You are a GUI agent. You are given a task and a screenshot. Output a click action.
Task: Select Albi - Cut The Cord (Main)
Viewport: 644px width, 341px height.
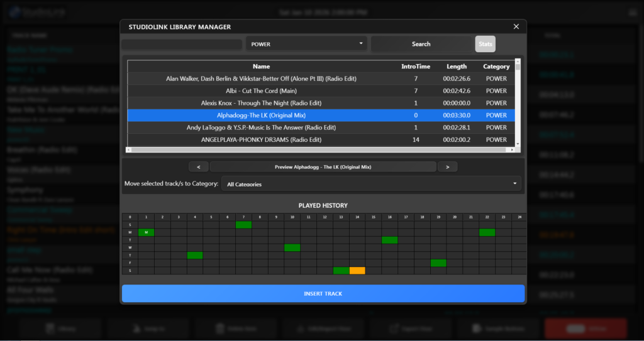(321, 90)
